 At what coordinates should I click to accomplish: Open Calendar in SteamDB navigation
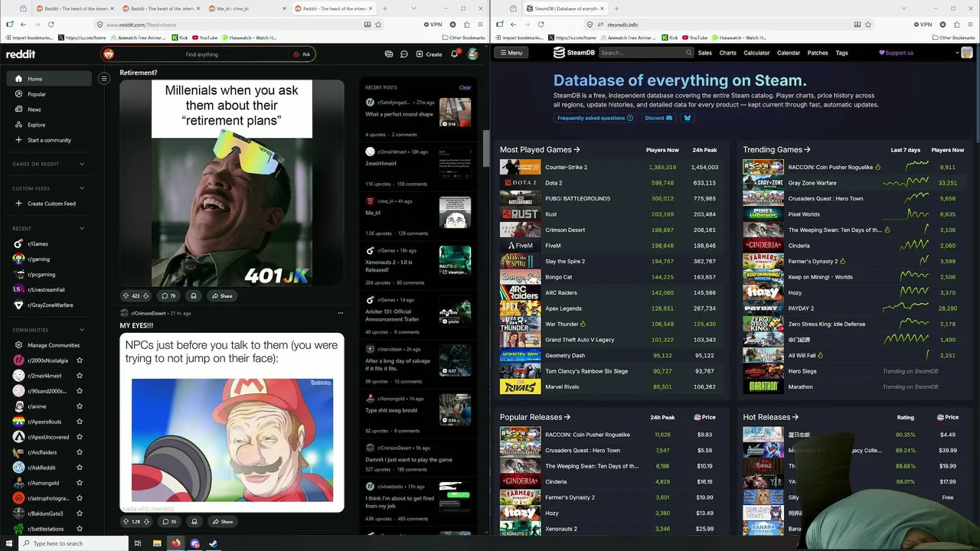point(789,53)
